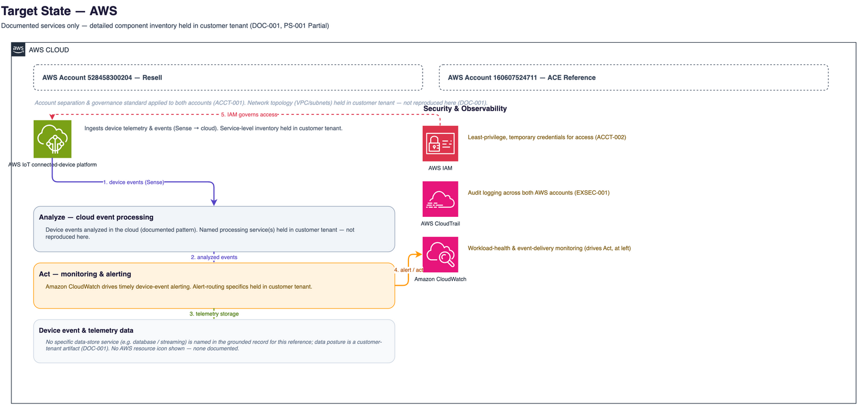Click the Target State — AWS title
The width and height of the screenshot is (868, 405).
click(59, 11)
